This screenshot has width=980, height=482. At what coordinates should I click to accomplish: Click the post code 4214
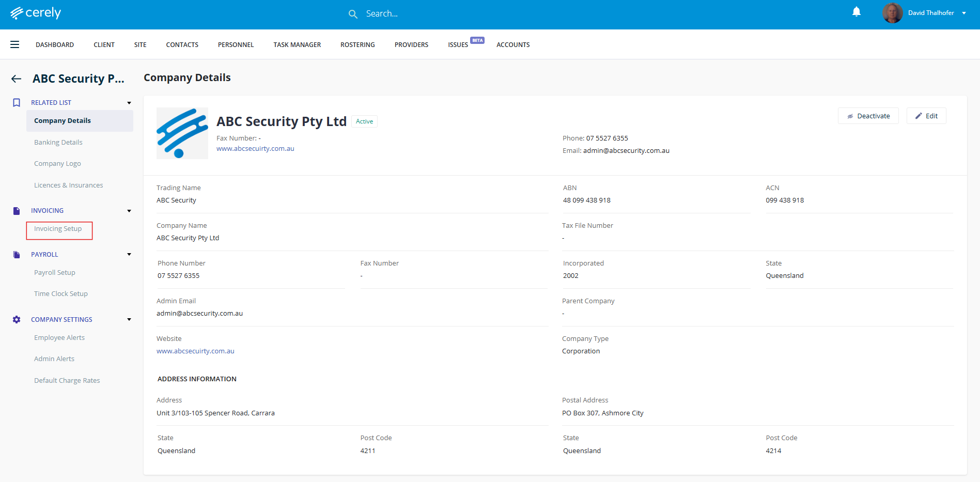tap(773, 451)
